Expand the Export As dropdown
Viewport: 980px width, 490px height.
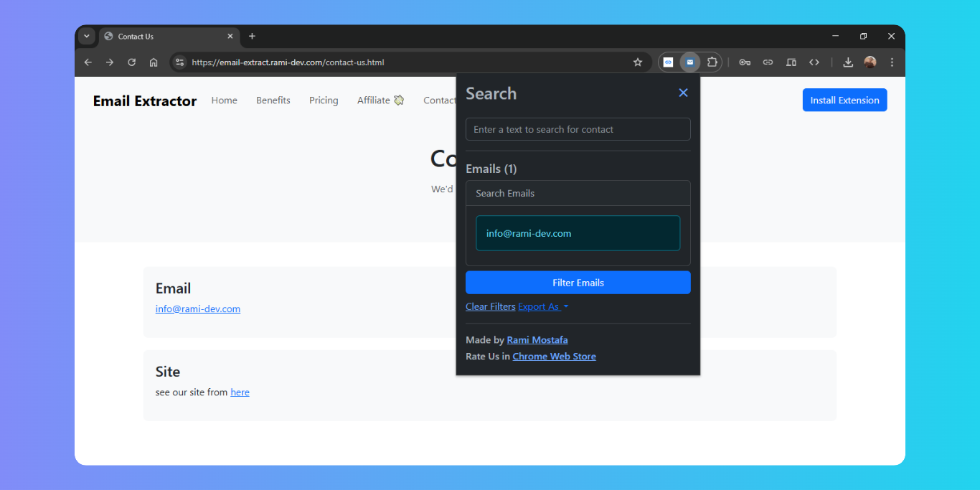point(543,306)
